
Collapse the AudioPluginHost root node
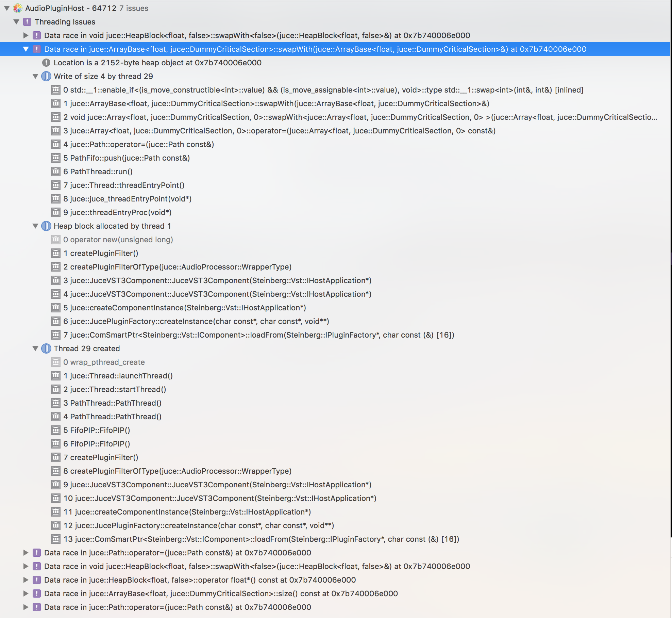coord(7,8)
